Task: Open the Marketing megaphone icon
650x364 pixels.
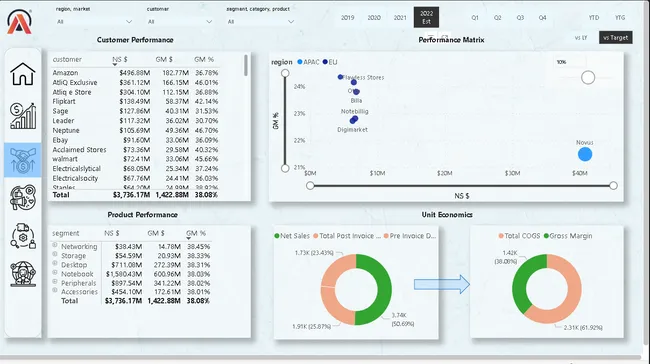Action: pos(23,197)
